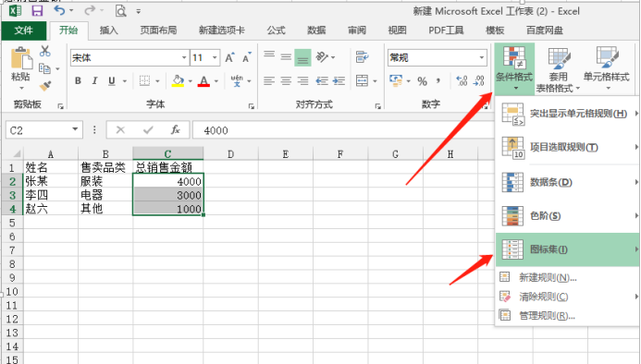This screenshot has height=364, width=641.
Task: Apply yellow fill color bucket
Action: click(178, 81)
